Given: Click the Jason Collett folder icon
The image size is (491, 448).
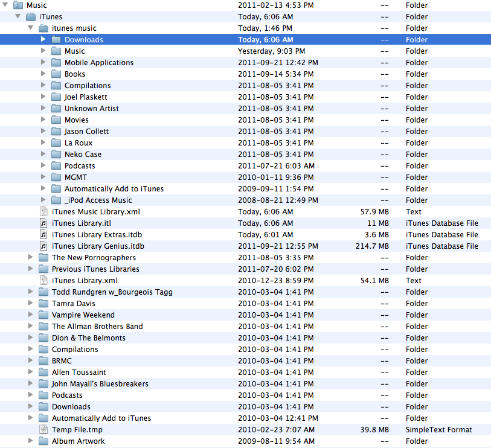Looking at the screenshot, I should tap(56, 132).
